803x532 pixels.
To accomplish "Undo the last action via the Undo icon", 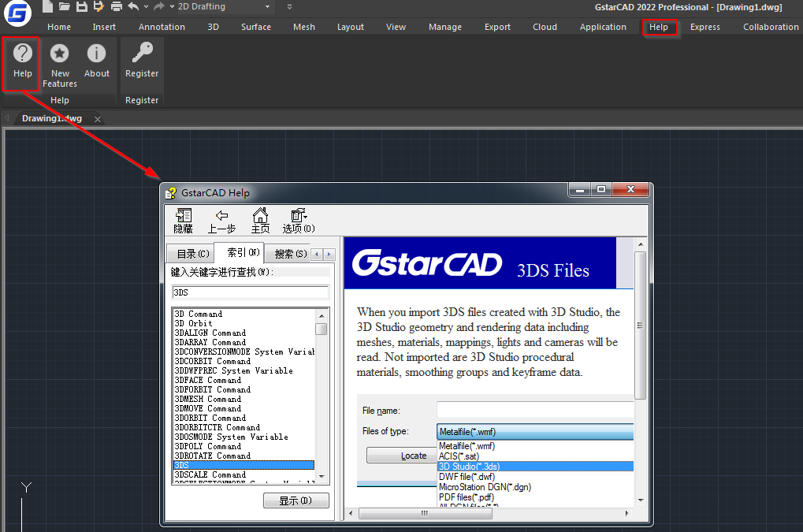I will coord(132,7).
